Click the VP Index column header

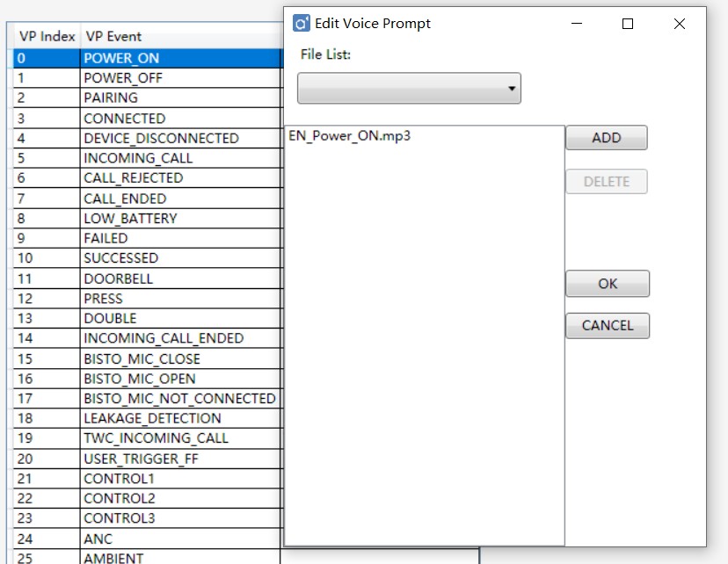point(47,37)
